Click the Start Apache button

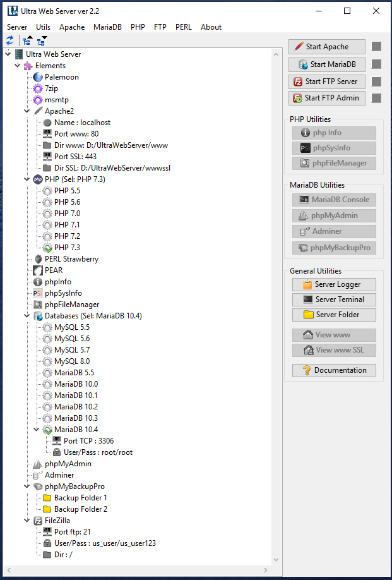pyautogui.click(x=327, y=47)
